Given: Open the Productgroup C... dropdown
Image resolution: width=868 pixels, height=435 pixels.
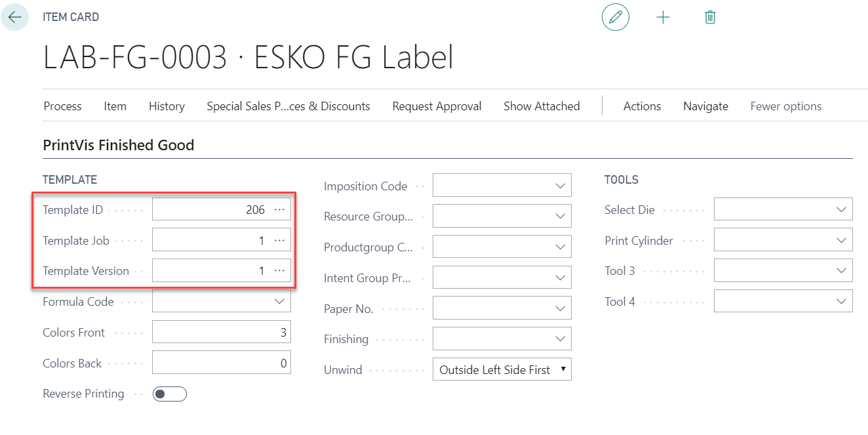Looking at the screenshot, I should tap(561, 247).
